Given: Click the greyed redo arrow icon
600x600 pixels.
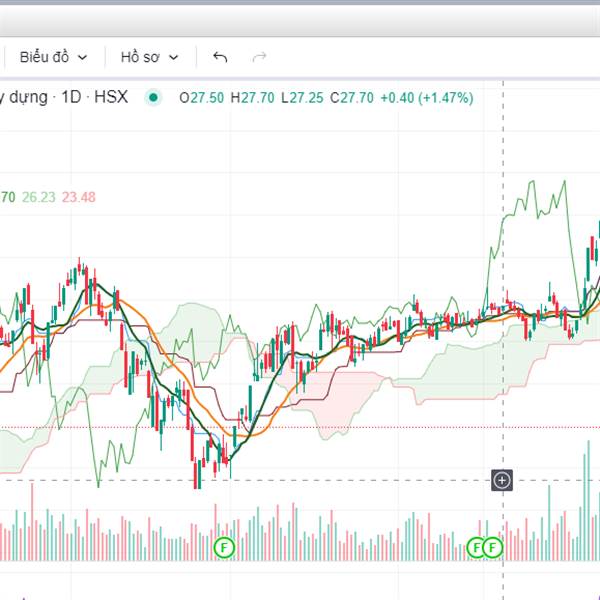Looking at the screenshot, I should [x=259, y=57].
